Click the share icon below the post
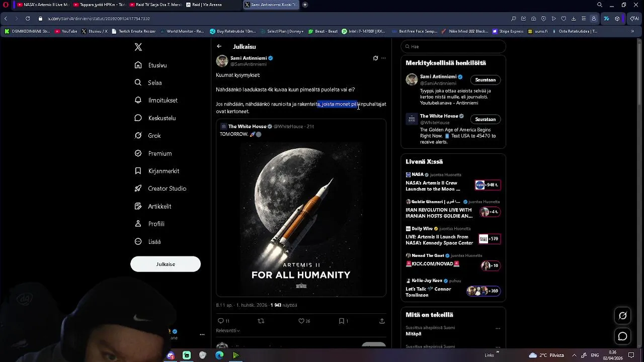The width and height of the screenshot is (644, 362). (382, 321)
